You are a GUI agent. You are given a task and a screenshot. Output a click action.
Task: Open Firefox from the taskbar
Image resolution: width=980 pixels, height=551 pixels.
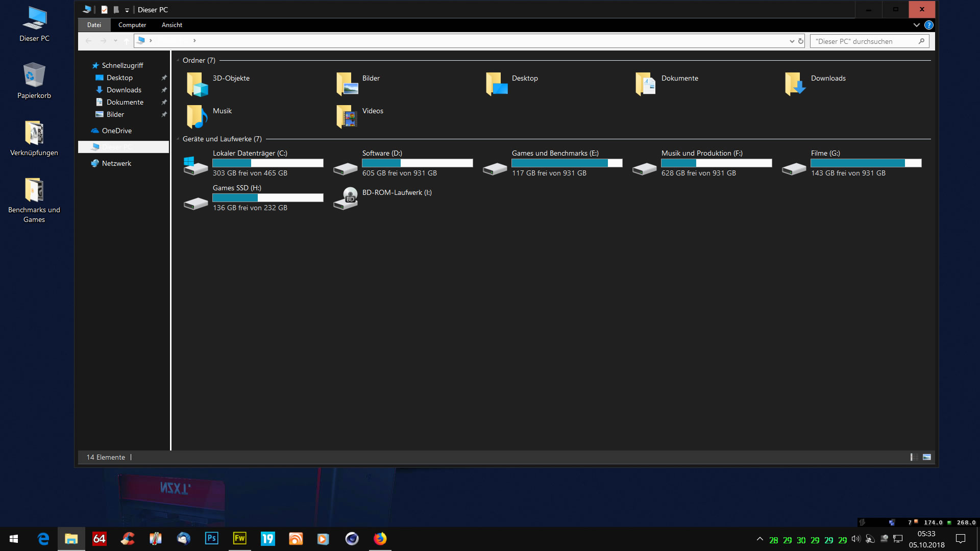pyautogui.click(x=380, y=539)
